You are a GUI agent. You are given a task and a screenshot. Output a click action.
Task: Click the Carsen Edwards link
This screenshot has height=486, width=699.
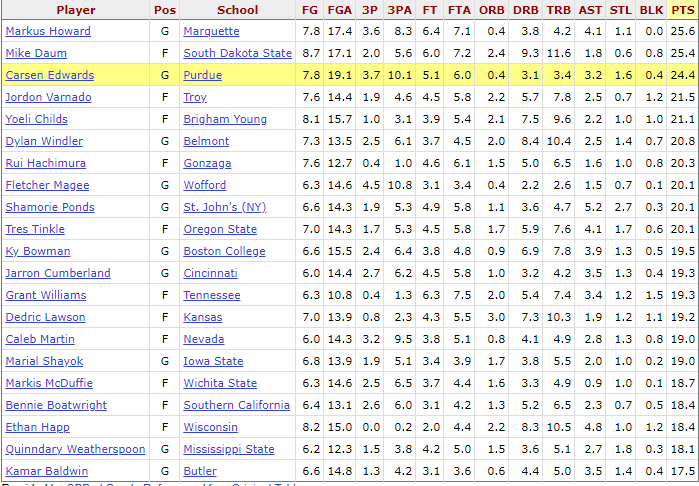tap(49, 75)
